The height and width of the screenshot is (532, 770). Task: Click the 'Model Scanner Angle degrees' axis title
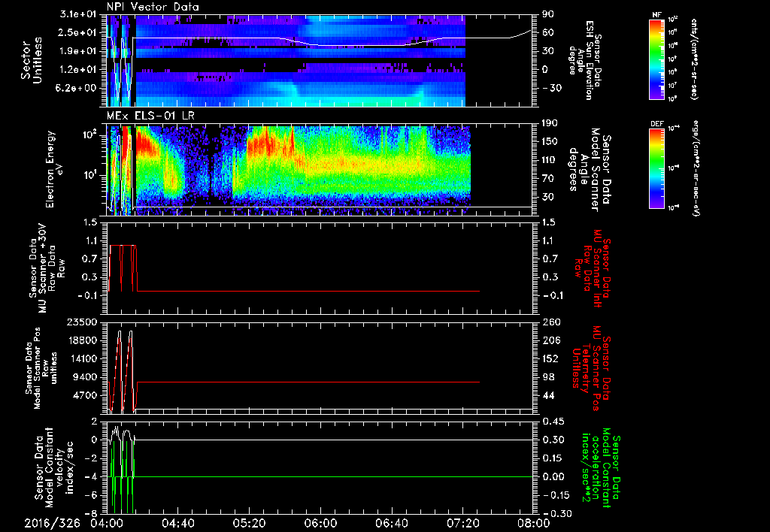pos(590,170)
